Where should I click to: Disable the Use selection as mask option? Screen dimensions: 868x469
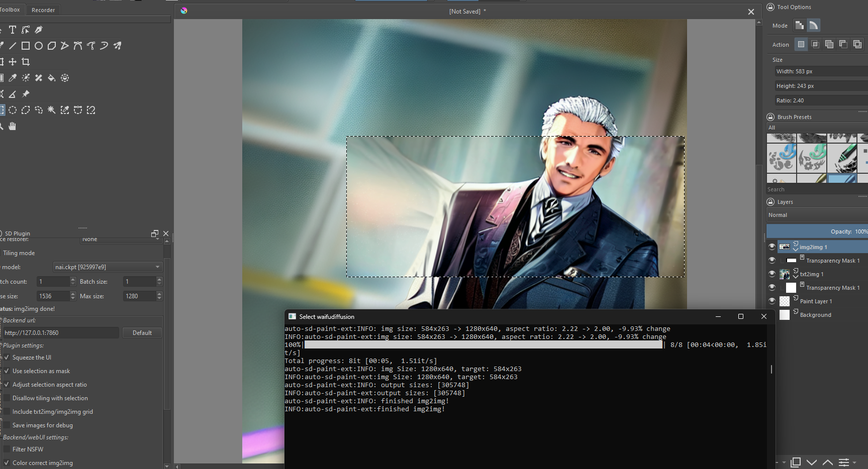click(x=7, y=371)
